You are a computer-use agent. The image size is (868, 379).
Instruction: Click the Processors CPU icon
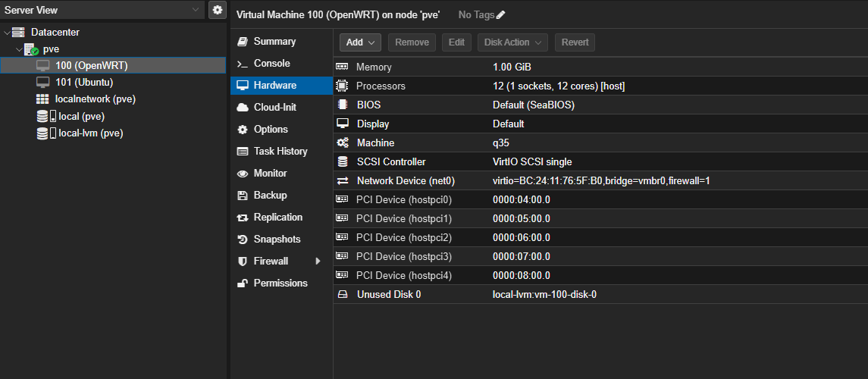(342, 86)
